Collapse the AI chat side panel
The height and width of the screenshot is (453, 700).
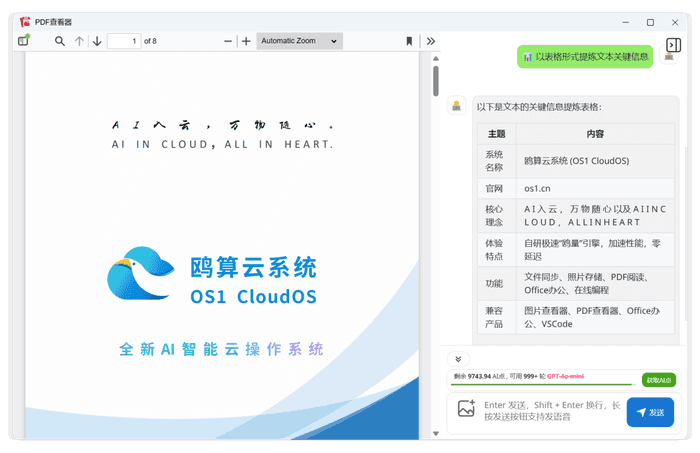coord(673,45)
